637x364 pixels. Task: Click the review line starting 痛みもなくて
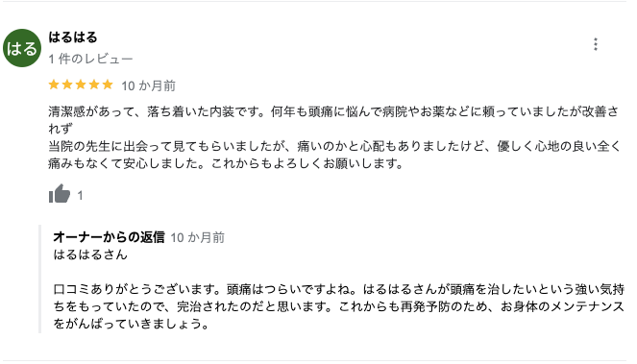pyautogui.click(x=226, y=163)
